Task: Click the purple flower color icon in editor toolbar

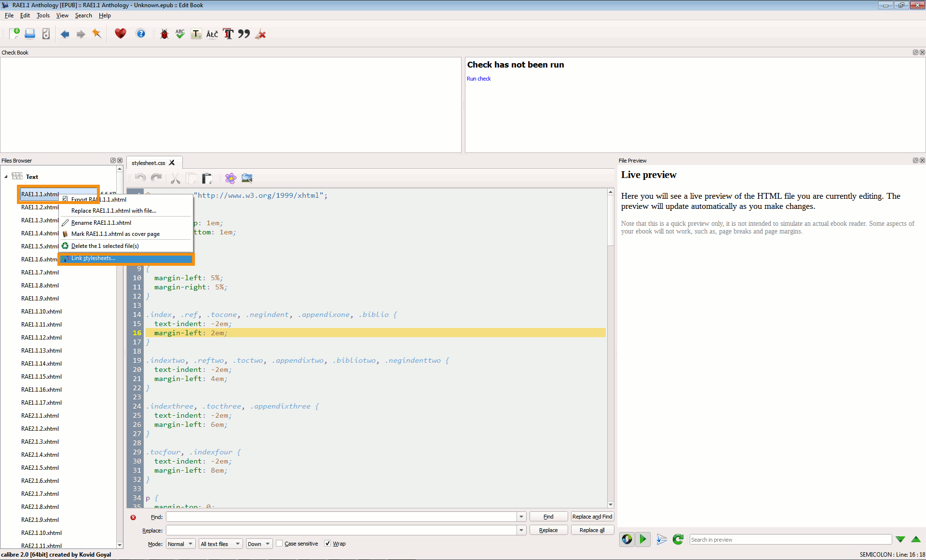Action: (231, 178)
